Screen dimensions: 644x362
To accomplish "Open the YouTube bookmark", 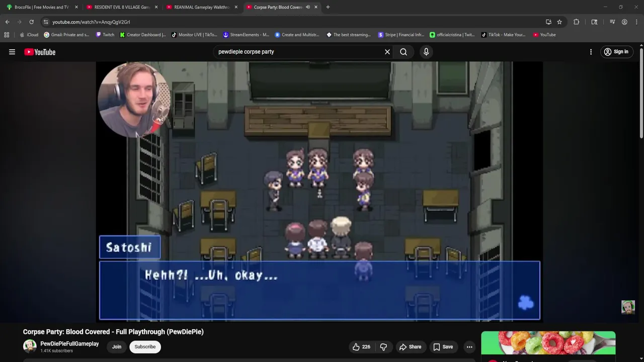I will click(544, 35).
